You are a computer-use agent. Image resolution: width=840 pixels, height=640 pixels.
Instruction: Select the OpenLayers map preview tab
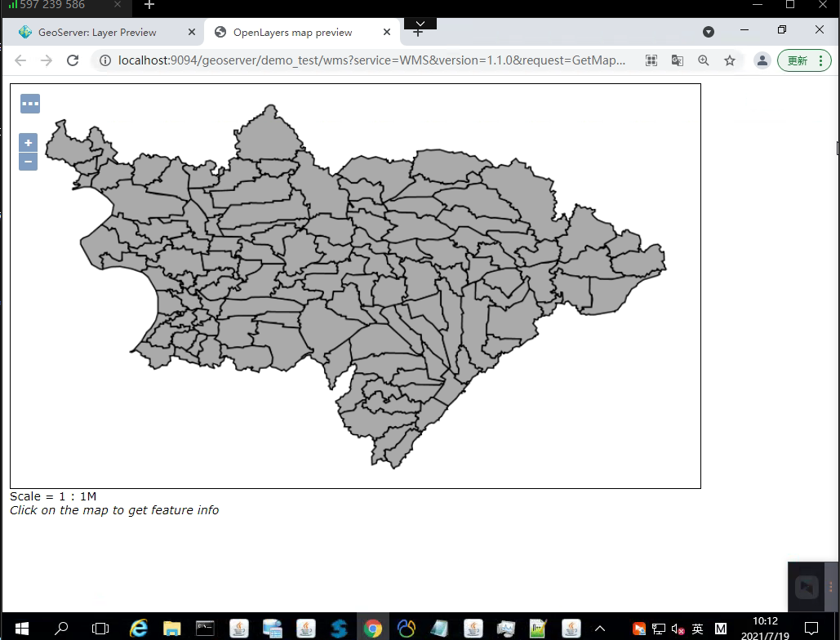click(292, 33)
